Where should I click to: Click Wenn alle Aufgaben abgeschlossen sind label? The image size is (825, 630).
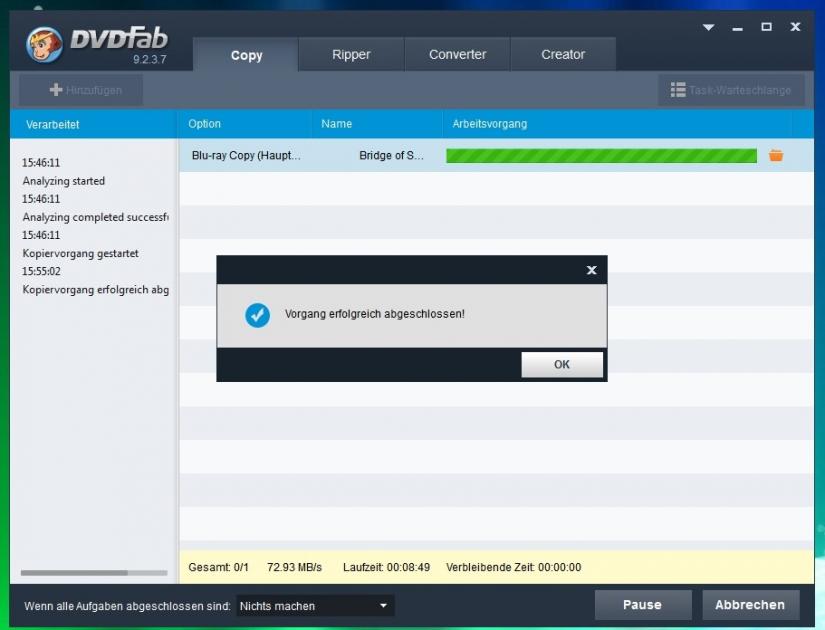click(127, 606)
